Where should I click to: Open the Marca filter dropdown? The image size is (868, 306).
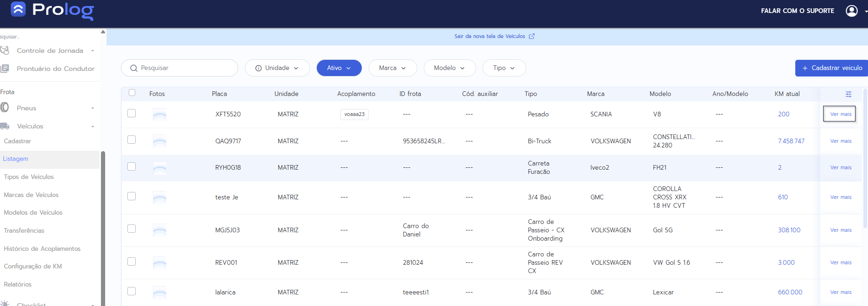point(392,68)
